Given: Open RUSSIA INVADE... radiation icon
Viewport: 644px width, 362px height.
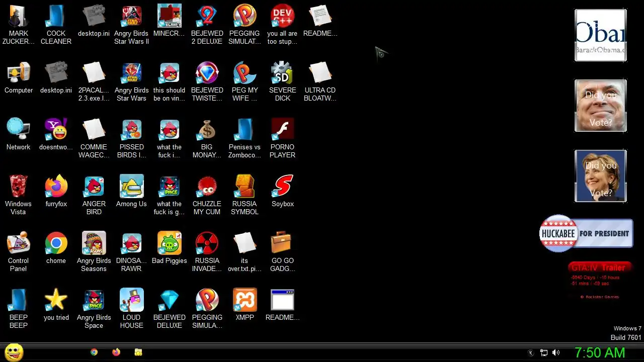Looking at the screenshot, I should coord(207,252).
